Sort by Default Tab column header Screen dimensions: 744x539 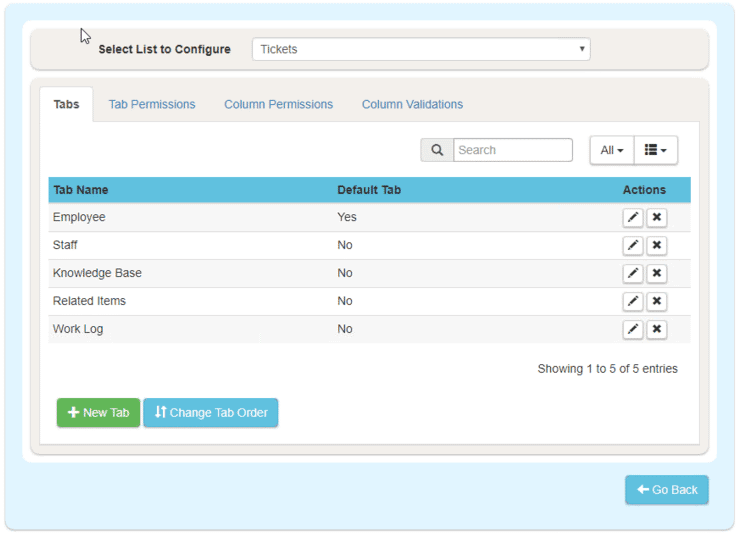369,190
